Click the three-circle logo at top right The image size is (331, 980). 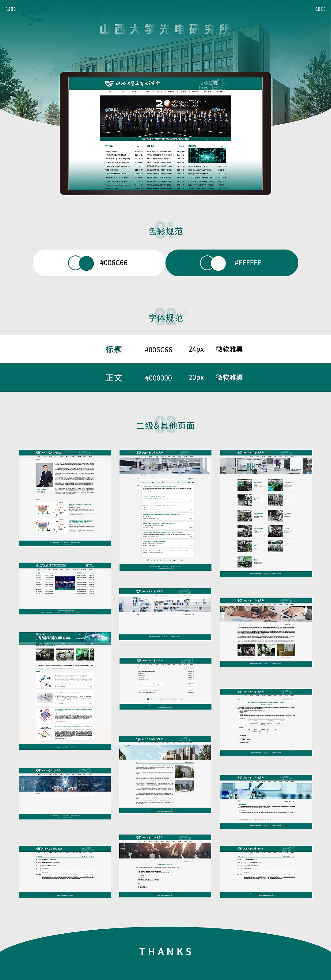pos(320,9)
